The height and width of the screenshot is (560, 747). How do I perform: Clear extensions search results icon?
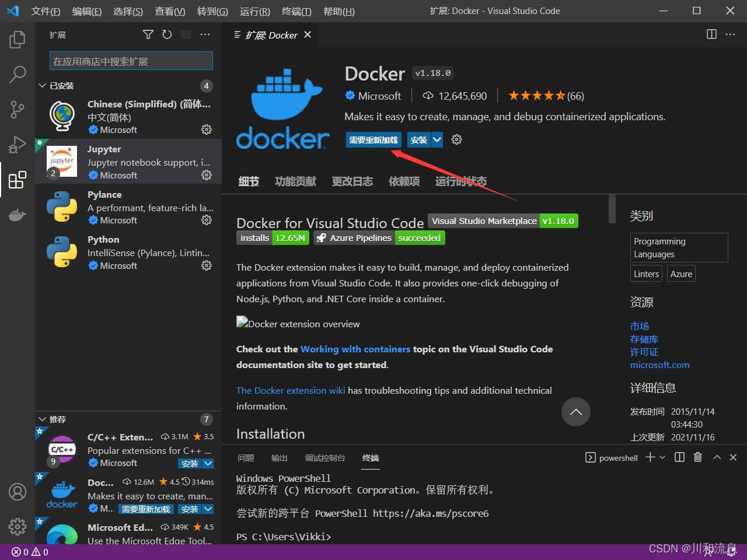pyautogui.click(x=186, y=35)
